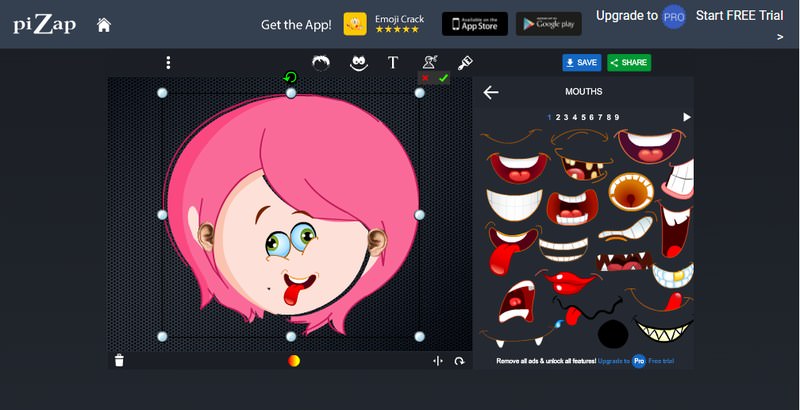
Task: Select page 7 of mouths
Action: [x=600, y=117]
